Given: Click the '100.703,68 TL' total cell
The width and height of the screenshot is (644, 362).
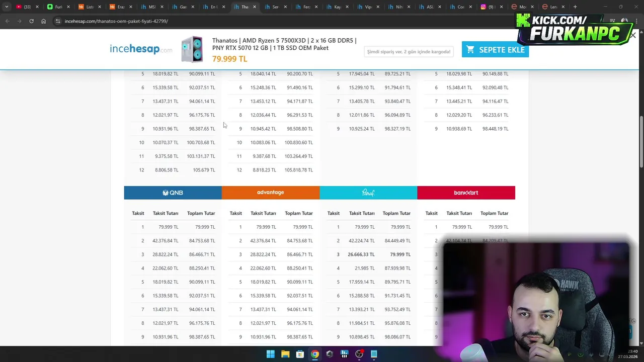Looking at the screenshot, I should click(201, 142).
